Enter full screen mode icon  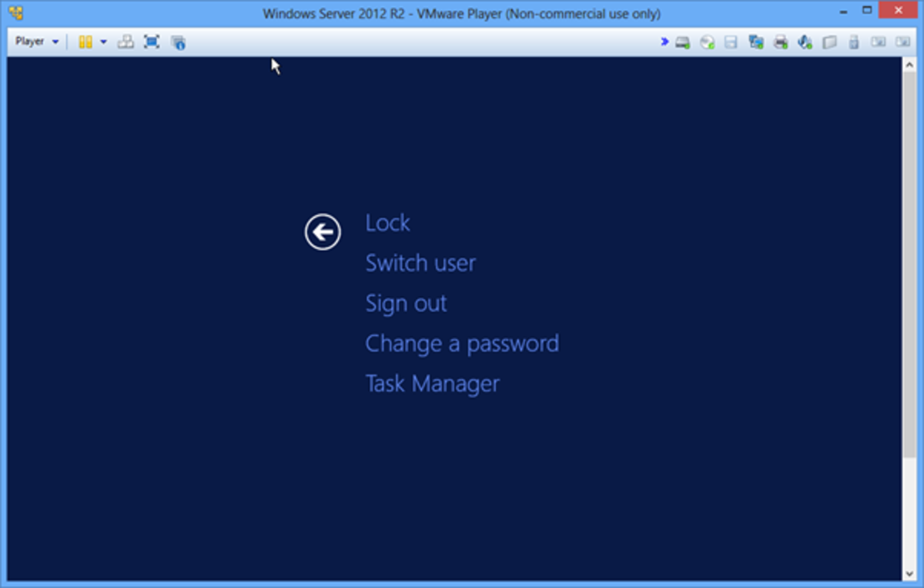pyautogui.click(x=152, y=42)
